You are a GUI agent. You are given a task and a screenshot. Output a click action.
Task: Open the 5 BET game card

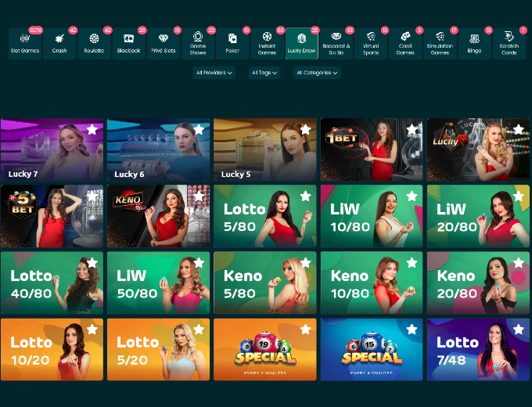52,216
